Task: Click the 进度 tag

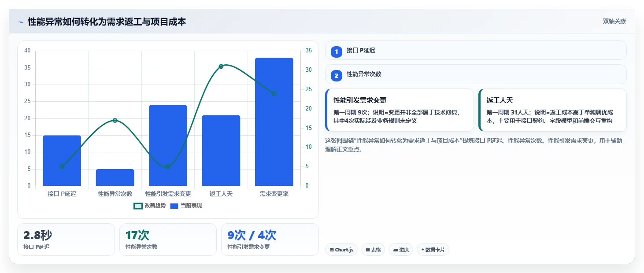Action: [401, 250]
